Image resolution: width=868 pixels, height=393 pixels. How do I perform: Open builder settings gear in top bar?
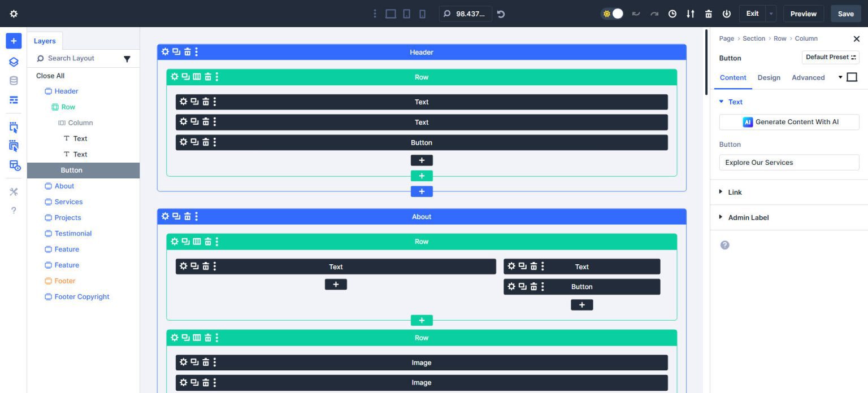tap(14, 14)
